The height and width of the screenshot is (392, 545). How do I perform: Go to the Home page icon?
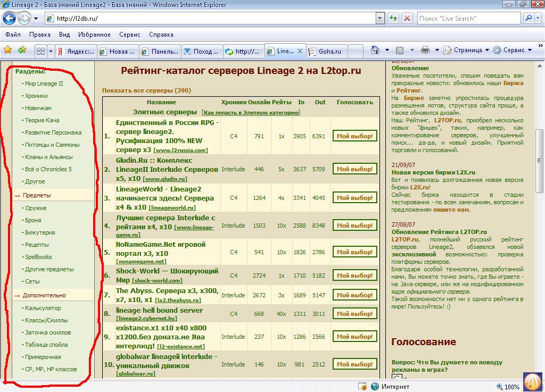pos(375,51)
